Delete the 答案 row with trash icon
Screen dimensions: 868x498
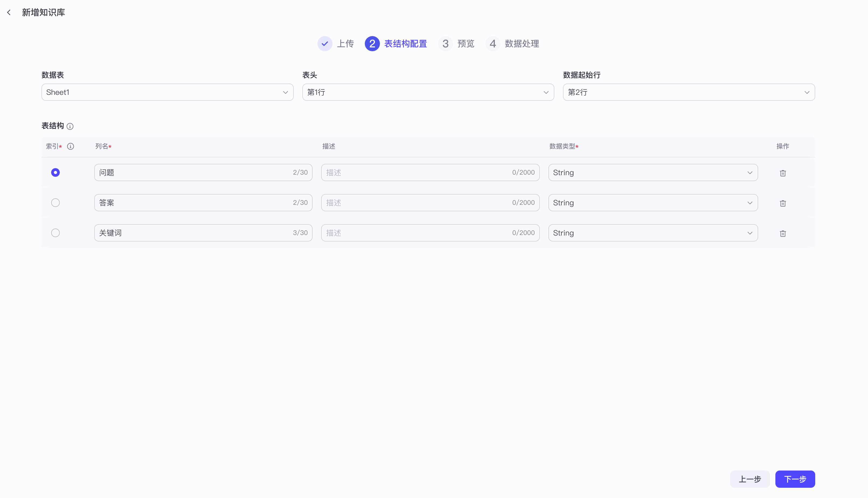[783, 203]
